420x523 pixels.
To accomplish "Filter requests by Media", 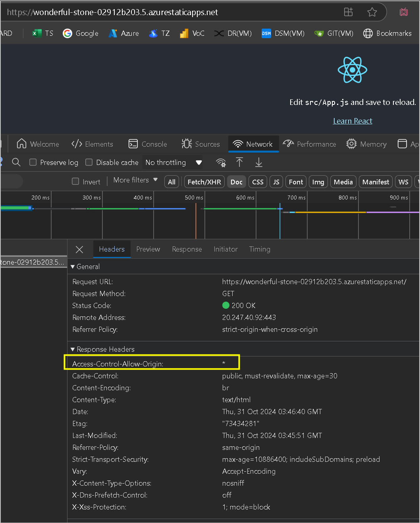I will [343, 182].
